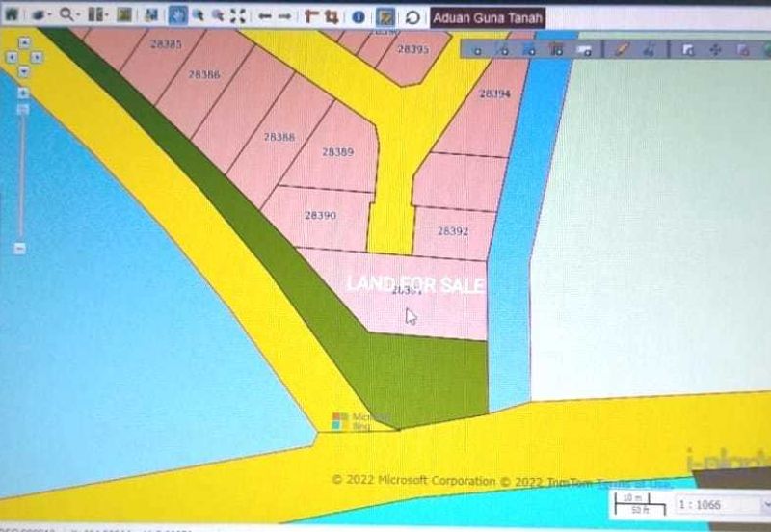The width and height of the screenshot is (771, 532).
Task: Select the pencil draw tool
Action: pyautogui.click(x=622, y=49)
